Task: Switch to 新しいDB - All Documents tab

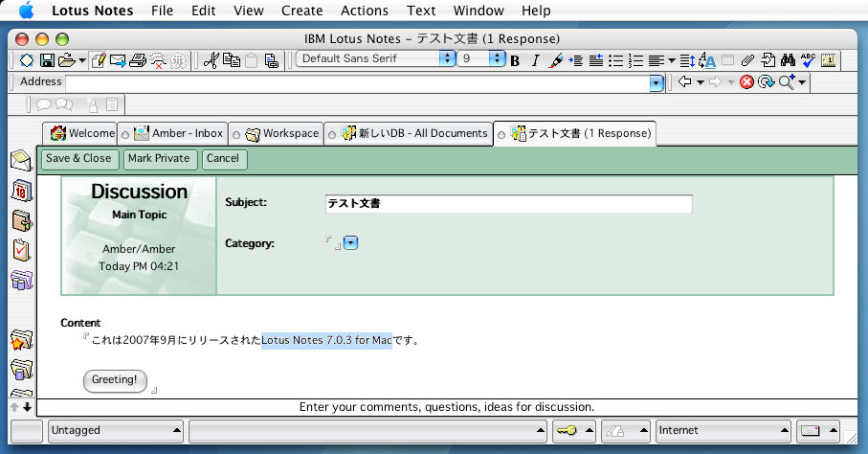Action: click(409, 133)
